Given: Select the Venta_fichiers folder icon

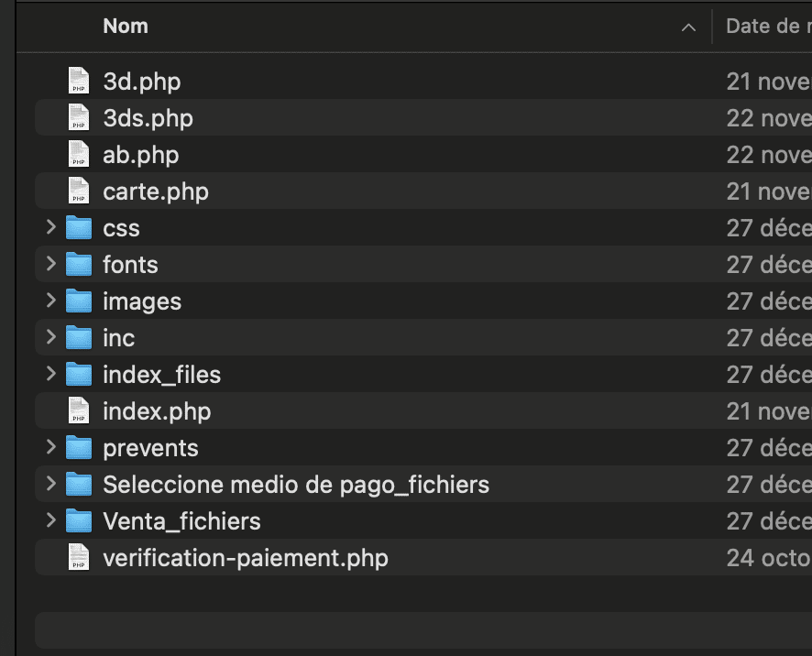Looking at the screenshot, I should click(80, 521).
